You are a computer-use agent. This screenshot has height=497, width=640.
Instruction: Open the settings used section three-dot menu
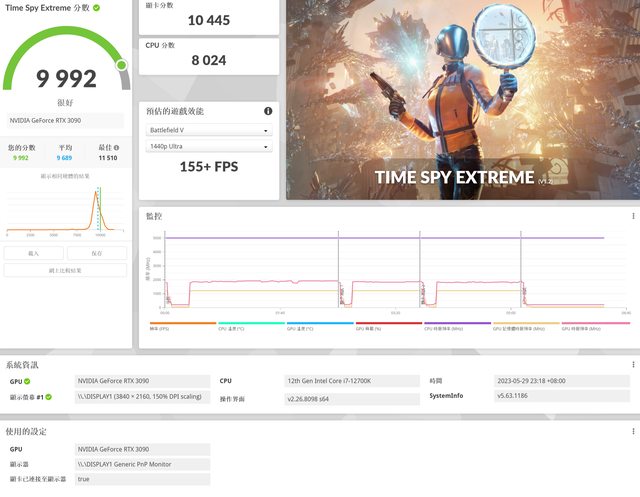[633, 431]
